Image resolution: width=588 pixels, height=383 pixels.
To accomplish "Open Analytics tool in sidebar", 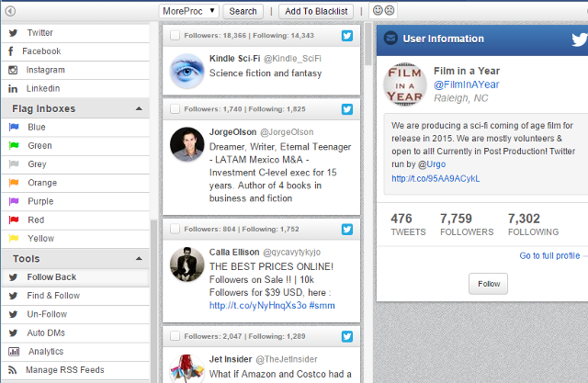I will pos(45,351).
